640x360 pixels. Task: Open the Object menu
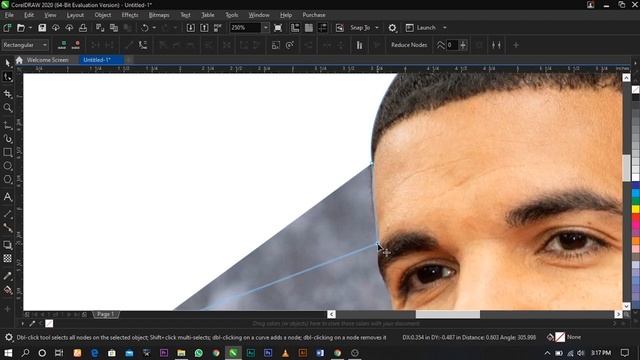103,15
